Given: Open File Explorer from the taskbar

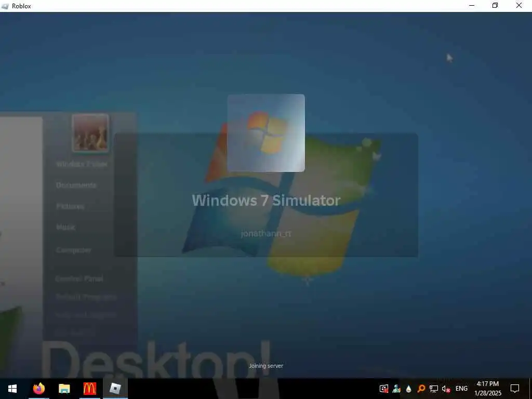Looking at the screenshot, I should tap(64, 389).
